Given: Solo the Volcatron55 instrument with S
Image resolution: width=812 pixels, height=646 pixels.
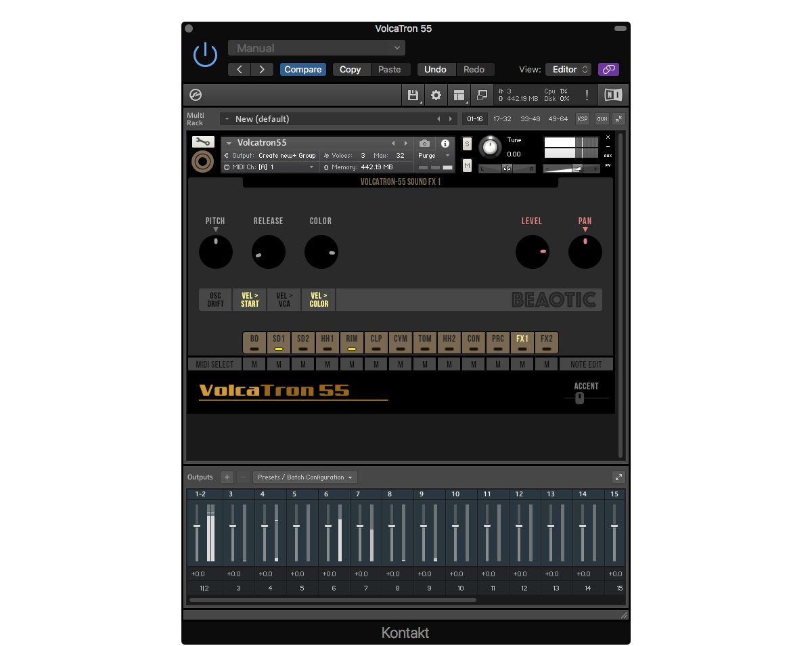Looking at the screenshot, I should [x=467, y=144].
